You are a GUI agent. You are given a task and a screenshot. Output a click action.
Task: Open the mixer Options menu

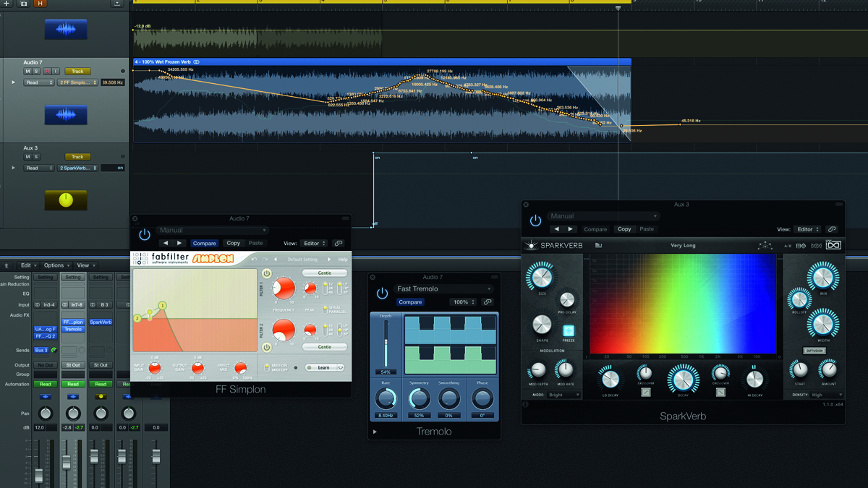point(56,265)
